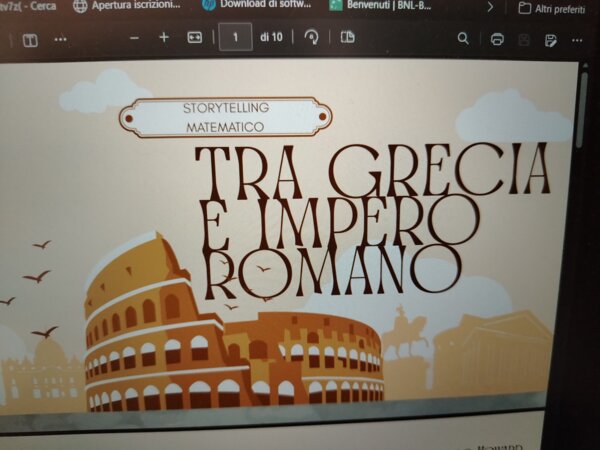Print the PDF document
Screen dimensions: 600x450
[x=497, y=39]
